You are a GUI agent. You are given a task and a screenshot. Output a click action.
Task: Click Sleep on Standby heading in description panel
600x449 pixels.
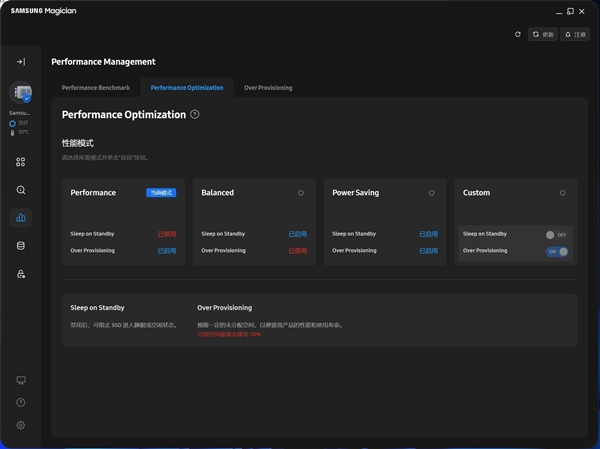(x=97, y=308)
